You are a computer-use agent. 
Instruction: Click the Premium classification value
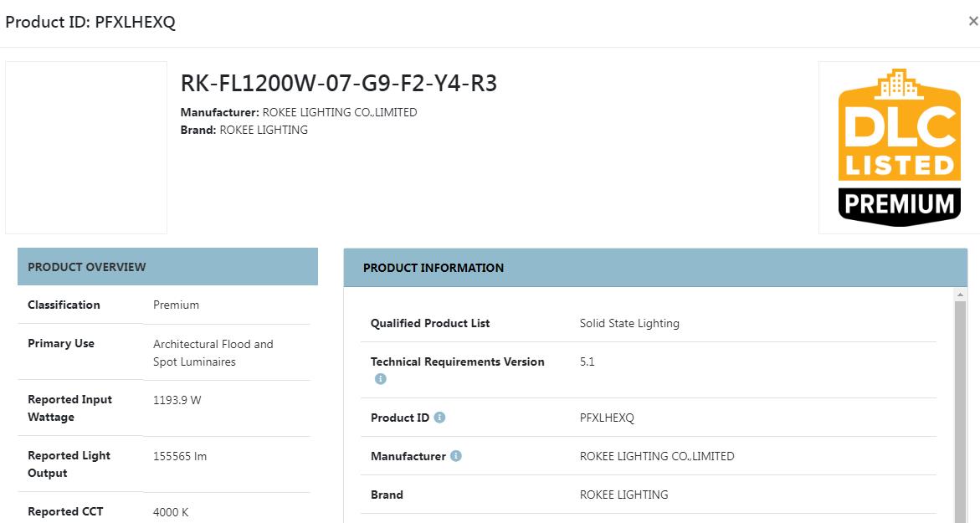[x=177, y=305]
